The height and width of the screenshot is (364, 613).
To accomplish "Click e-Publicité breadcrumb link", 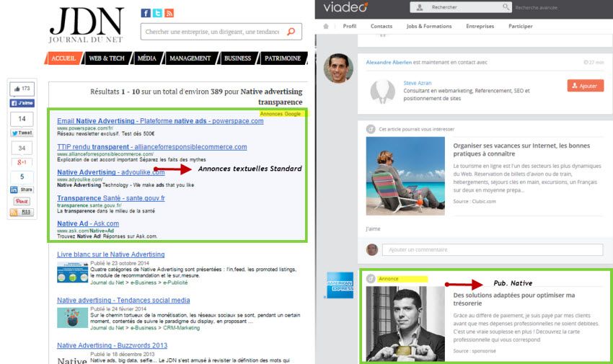I will tap(175, 283).
